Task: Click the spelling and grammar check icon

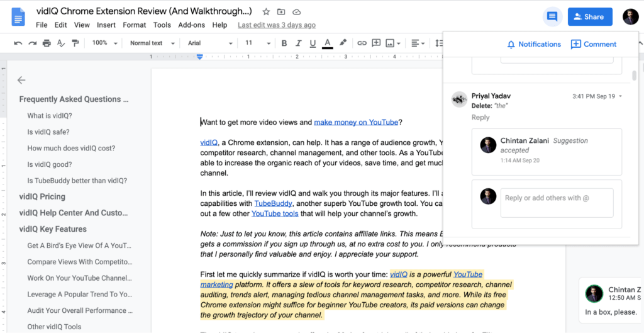Action: click(x=61, y=43)
